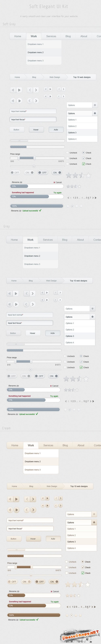101x644 pixels.
Task: Select the second large rating star in Cream kit
Action: pos(74,585)
